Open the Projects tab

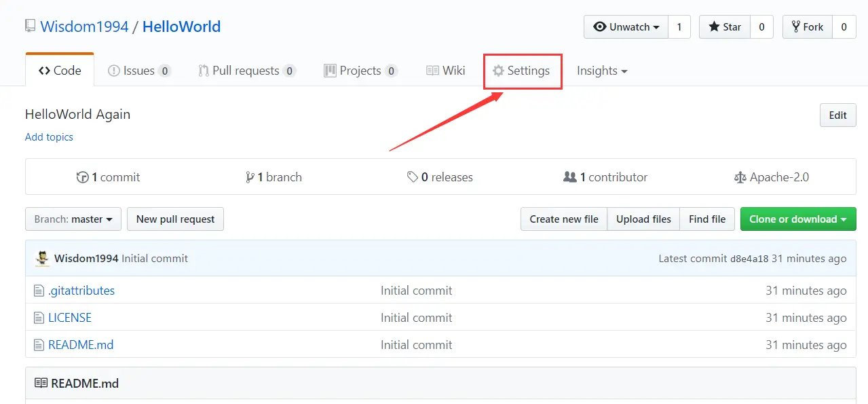pyautogui.click(x=360, y=71)
